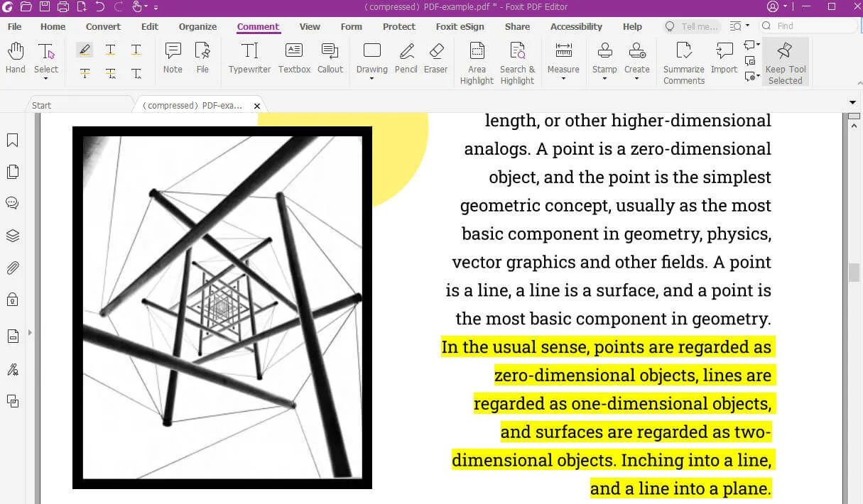
Task: Toggle the Highlight text tool
Action: 85,50
